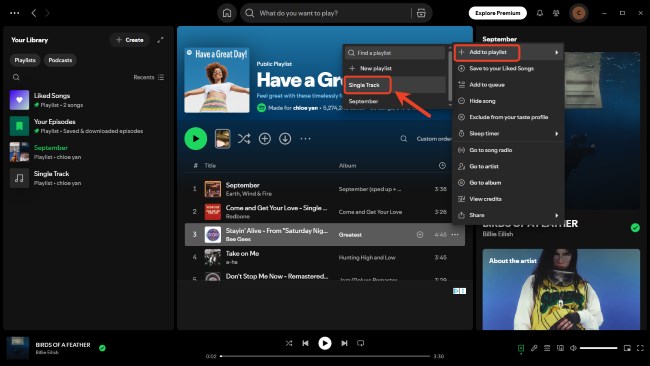
Task: Select Add to queue
Action: [508, 85]
